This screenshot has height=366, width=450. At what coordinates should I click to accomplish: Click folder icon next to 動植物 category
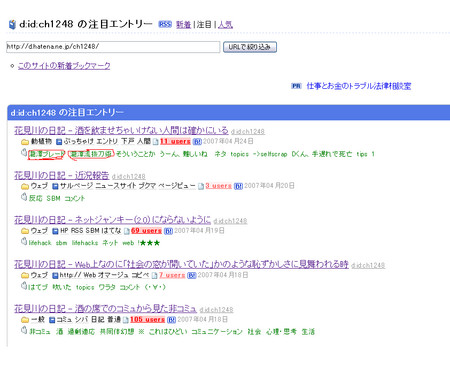25,142
